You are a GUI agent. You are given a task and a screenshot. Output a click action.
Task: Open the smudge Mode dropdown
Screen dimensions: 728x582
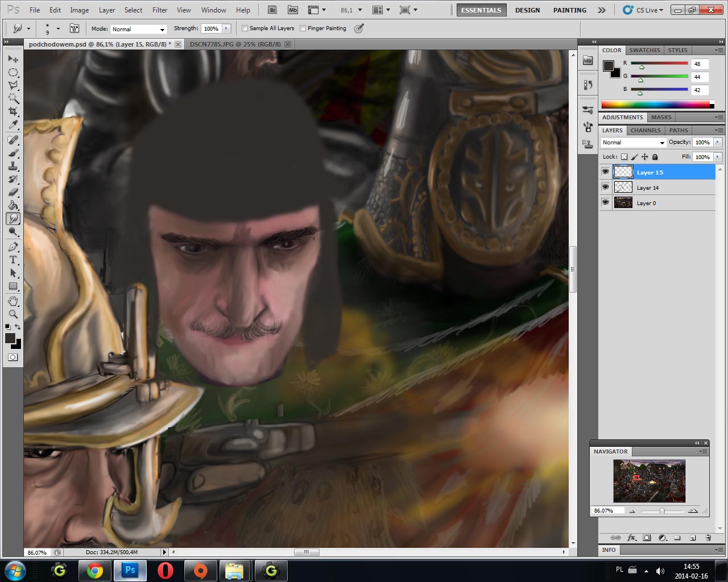[138, 29]
